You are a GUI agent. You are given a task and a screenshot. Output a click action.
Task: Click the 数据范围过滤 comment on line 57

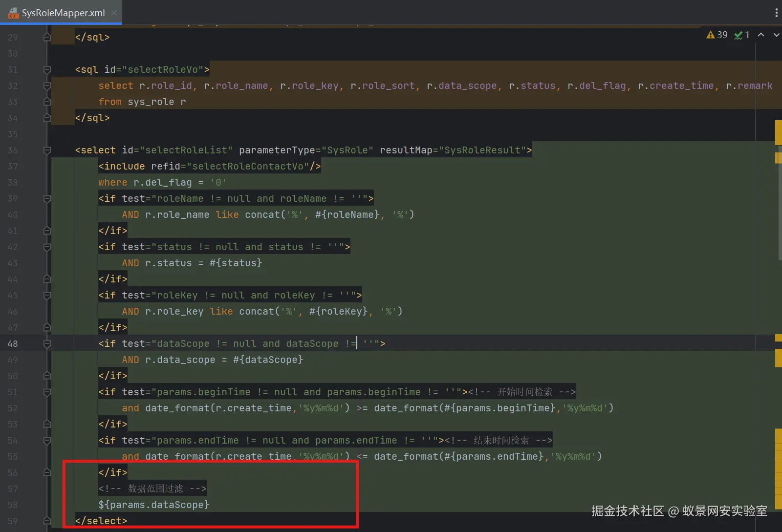coord(152,489)
